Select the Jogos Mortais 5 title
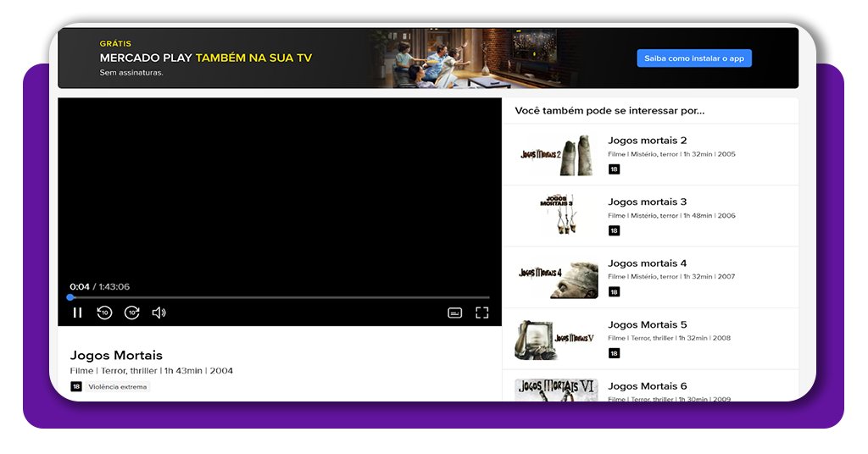Viewport: 868px width, 454px height. [x=647, y=324]
